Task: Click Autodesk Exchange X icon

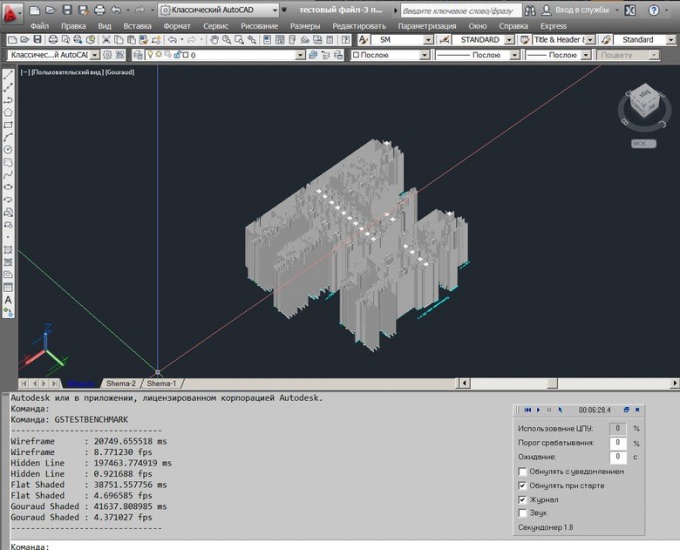Action: click(630, 10)
